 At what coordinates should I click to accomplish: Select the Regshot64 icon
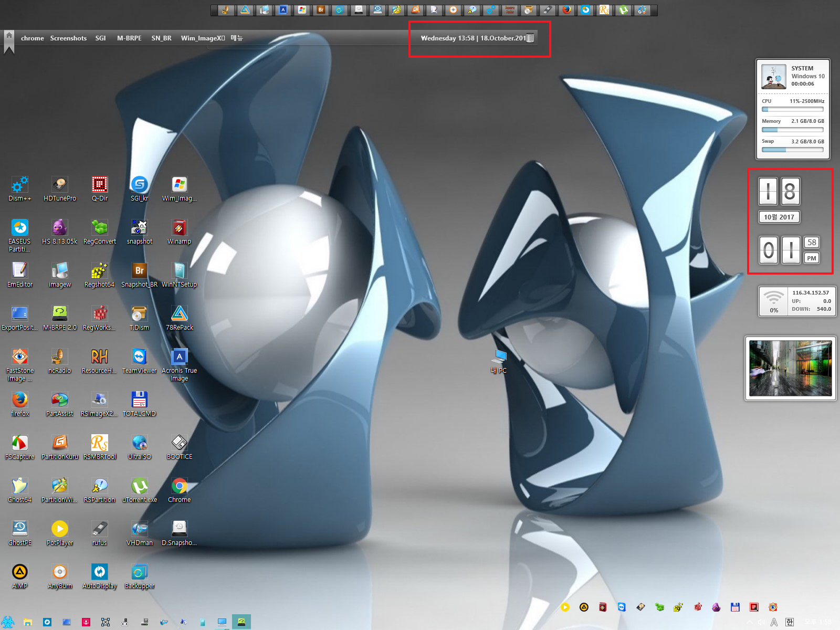100,275
